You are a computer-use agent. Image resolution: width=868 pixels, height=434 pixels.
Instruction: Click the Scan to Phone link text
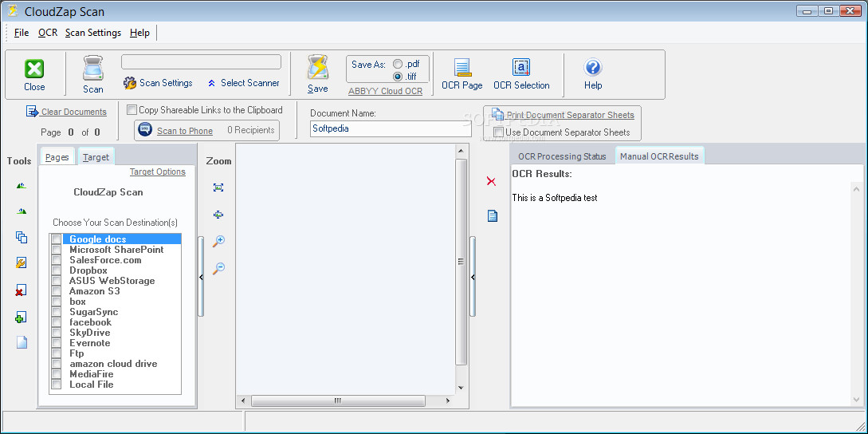(185, 131)
